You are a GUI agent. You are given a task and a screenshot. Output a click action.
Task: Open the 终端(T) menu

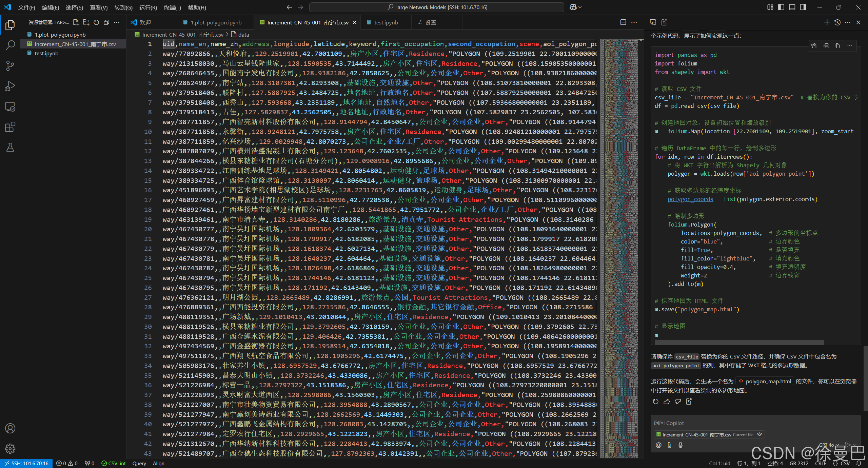172,7
